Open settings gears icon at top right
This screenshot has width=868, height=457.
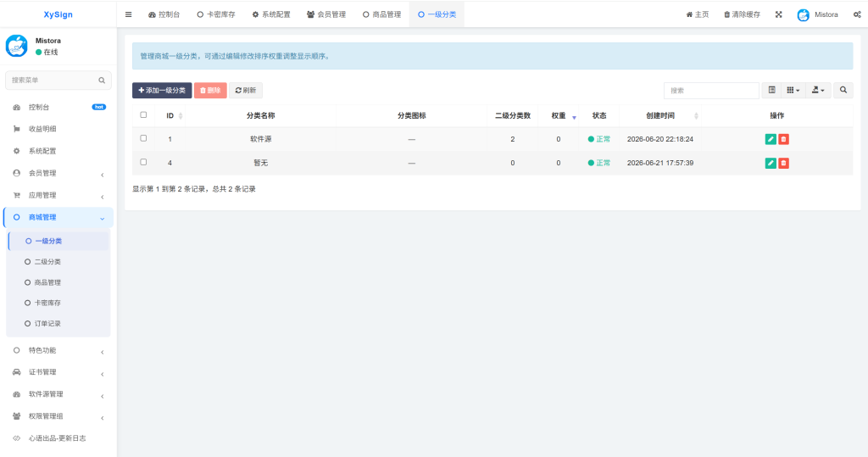coord(857,14)
